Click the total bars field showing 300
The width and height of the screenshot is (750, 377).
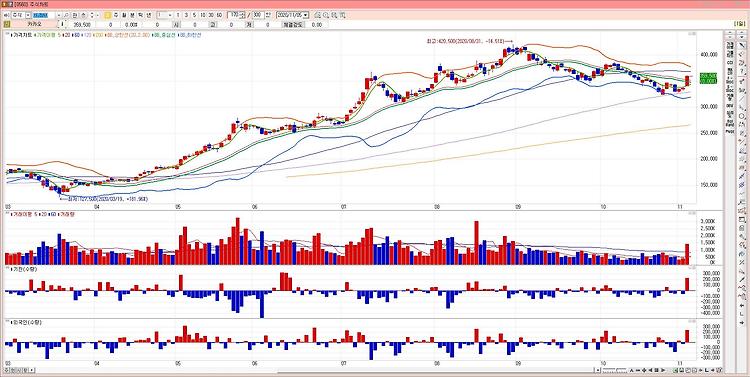click(258, 15)
